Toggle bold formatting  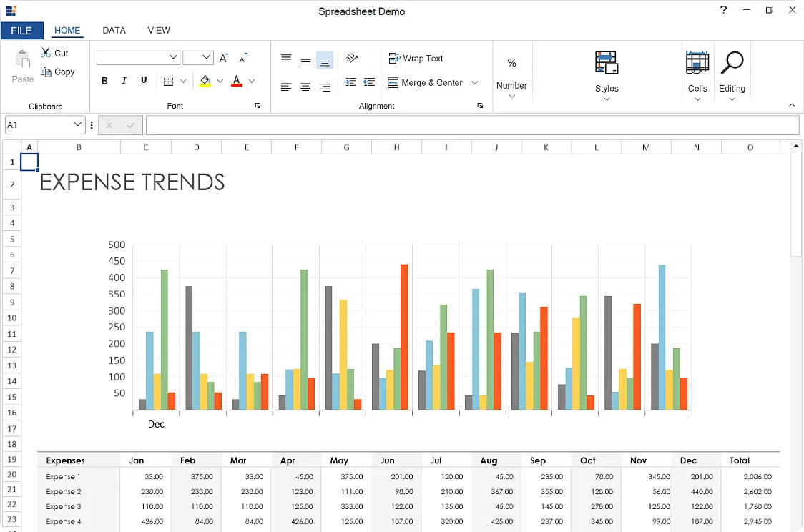104,81
